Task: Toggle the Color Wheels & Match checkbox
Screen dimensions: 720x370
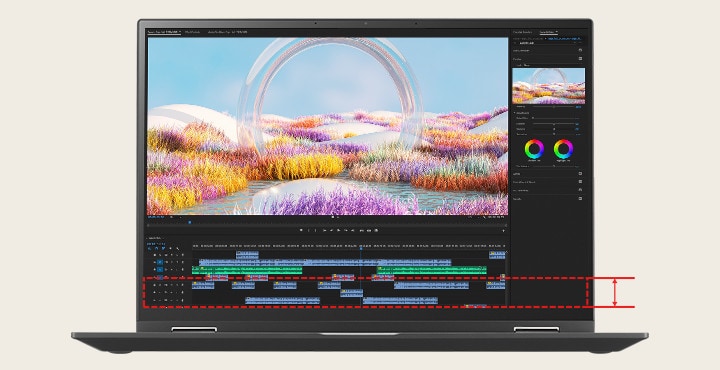Action: [x=580, y=181]
